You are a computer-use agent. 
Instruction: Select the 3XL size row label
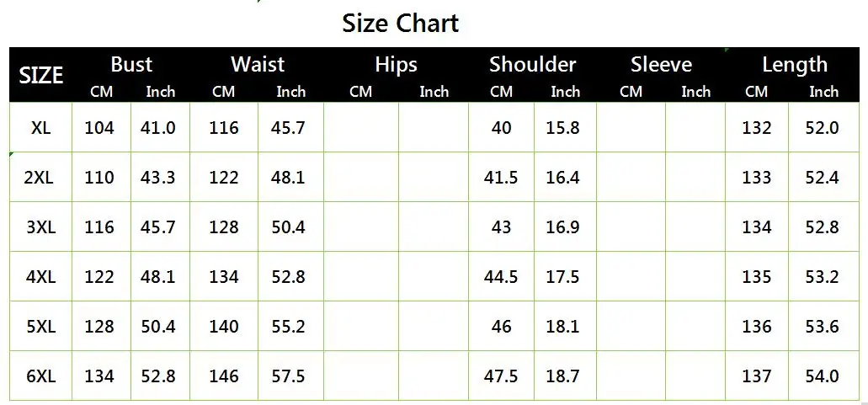pos(41,227)
